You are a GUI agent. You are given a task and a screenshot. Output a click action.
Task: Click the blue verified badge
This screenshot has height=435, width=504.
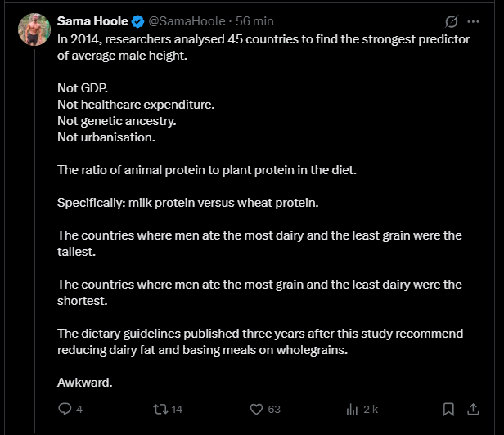pos(138,21)
